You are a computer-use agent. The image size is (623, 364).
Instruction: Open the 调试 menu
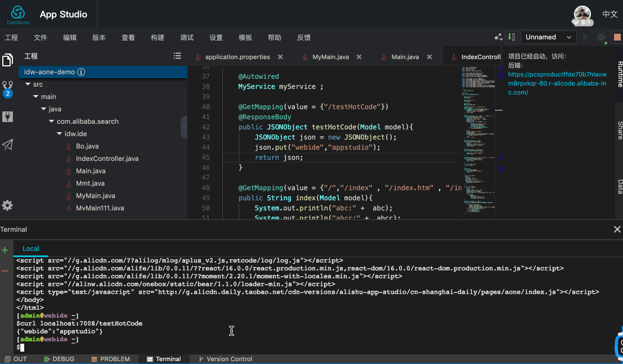[x=187, y=37]
